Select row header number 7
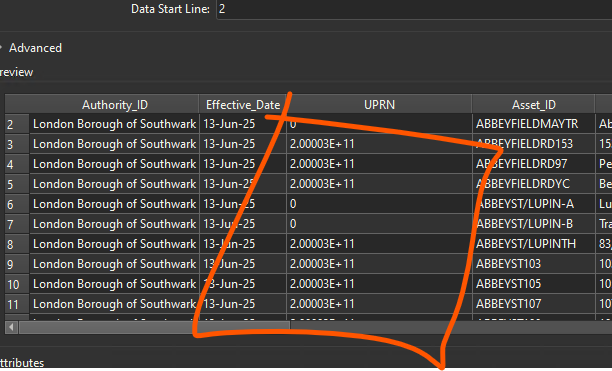 17,224
